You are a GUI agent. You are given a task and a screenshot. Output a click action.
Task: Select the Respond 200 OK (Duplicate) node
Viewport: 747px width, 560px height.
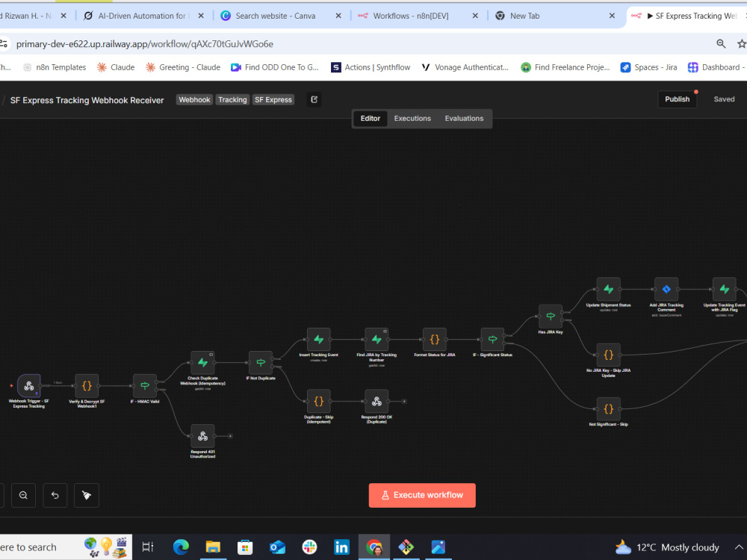tap(376, 402)
